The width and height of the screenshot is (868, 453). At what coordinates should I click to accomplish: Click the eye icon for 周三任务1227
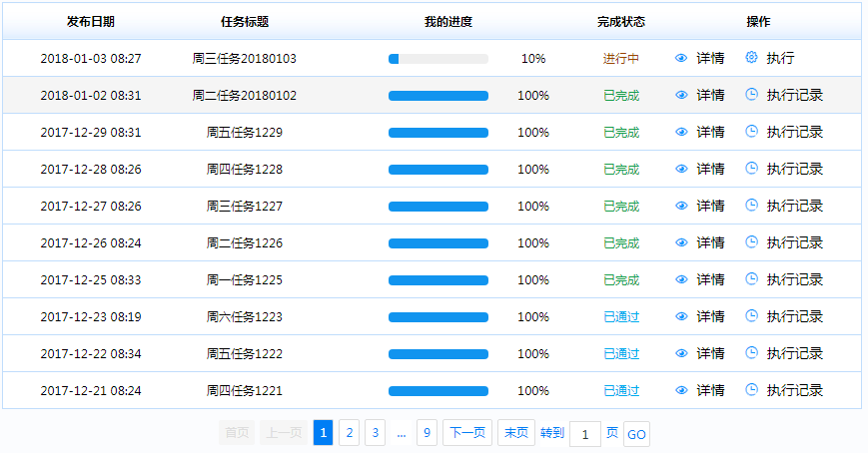pyautogui.click(x=682, y=206)
